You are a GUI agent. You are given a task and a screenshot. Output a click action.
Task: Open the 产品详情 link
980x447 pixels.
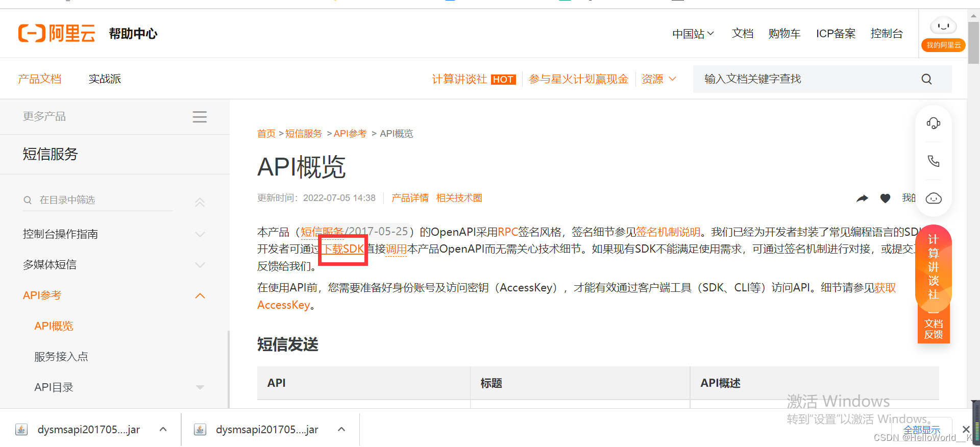(x=410, y=198)
